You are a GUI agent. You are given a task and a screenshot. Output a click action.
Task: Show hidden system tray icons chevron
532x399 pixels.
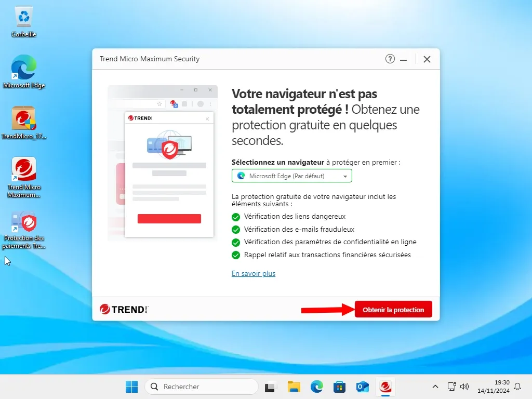pos(435,387)
